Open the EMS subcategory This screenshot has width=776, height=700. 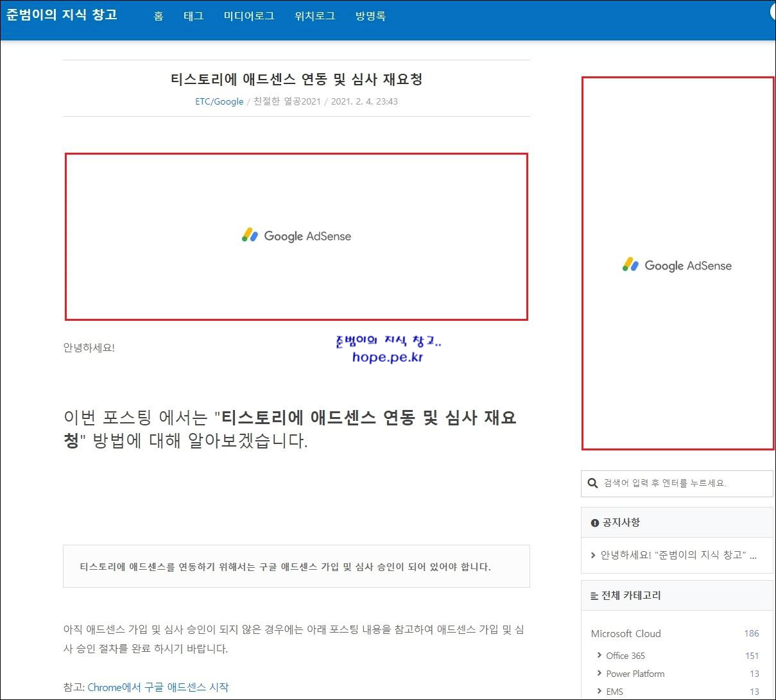(614, 692)
